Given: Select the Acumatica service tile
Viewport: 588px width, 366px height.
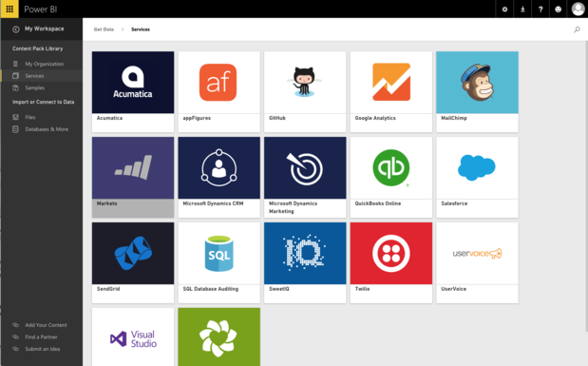Looking at the screenshot, I should click(x=133, y=91).
